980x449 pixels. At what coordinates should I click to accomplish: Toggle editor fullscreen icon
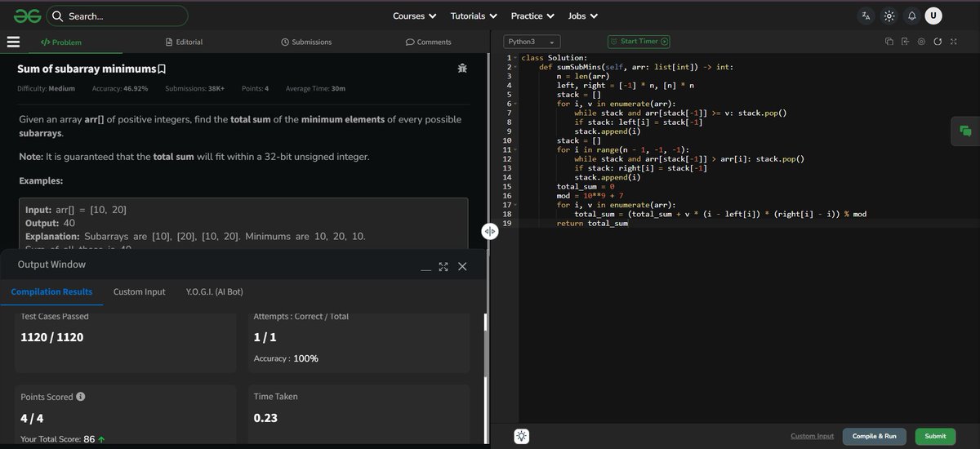click(953, 42)
